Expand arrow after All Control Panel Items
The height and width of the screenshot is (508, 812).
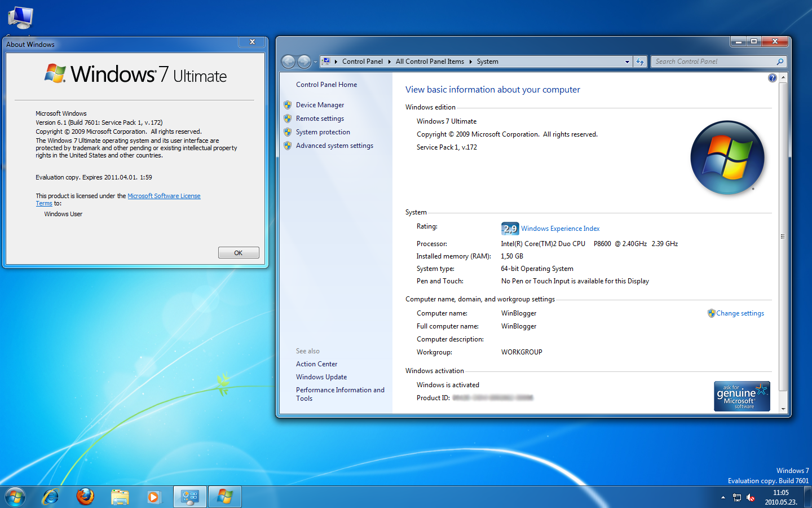470,62
